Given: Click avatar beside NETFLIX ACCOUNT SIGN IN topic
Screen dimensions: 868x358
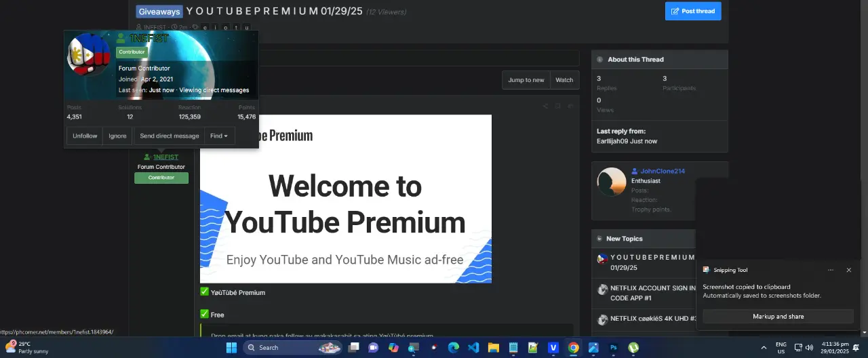Looking at the screenshot, I should pos(601,289).
